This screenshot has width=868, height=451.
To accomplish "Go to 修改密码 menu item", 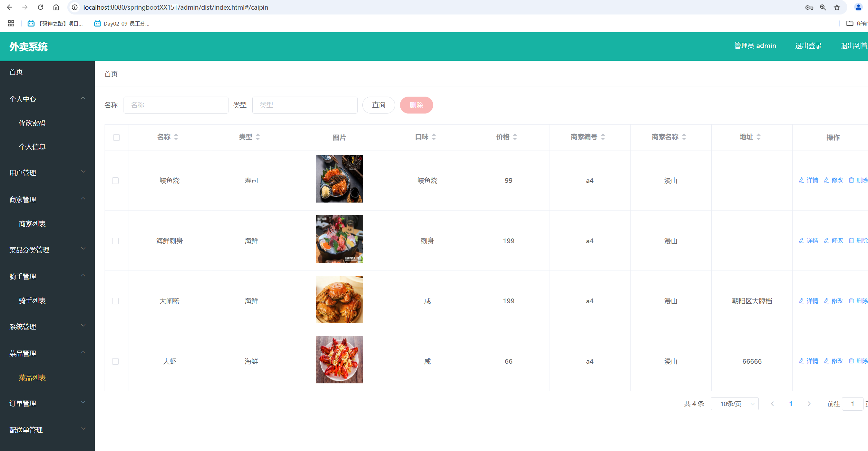I will 32,123.
